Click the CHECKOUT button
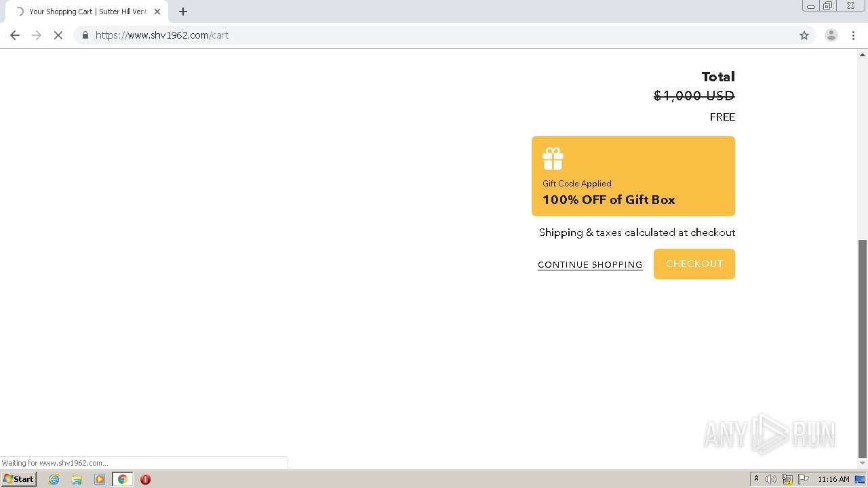This screenshot has width=868, height=488. coord(694,264)
